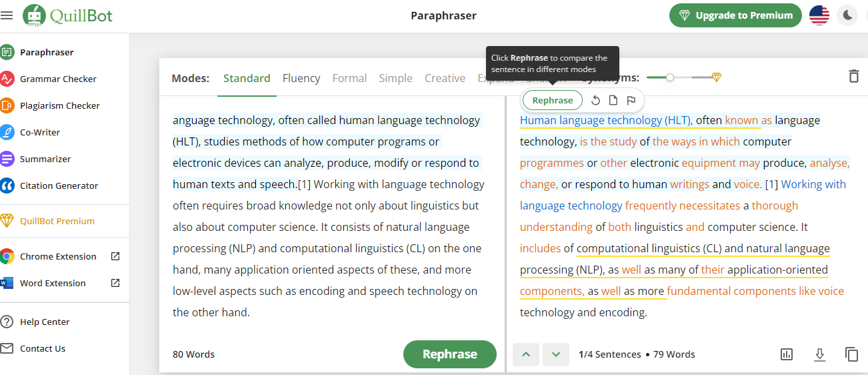Go to previous sentence with up arrow
868x375 pixels.
pos(526,354)
